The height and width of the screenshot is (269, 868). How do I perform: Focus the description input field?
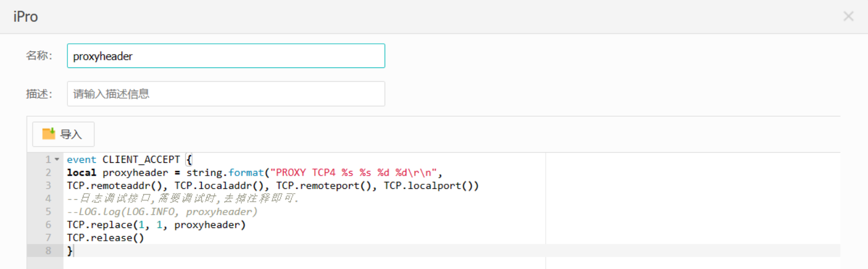(x=226, y=94)
